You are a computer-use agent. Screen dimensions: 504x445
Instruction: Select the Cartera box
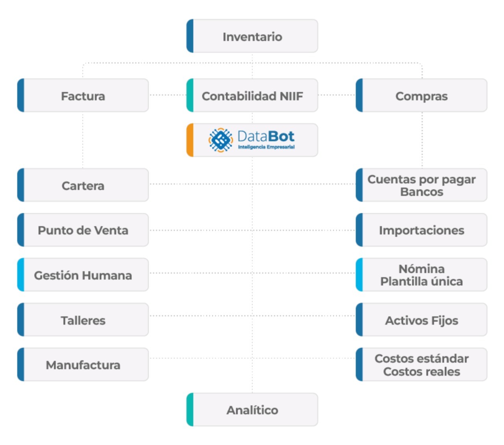83,185
